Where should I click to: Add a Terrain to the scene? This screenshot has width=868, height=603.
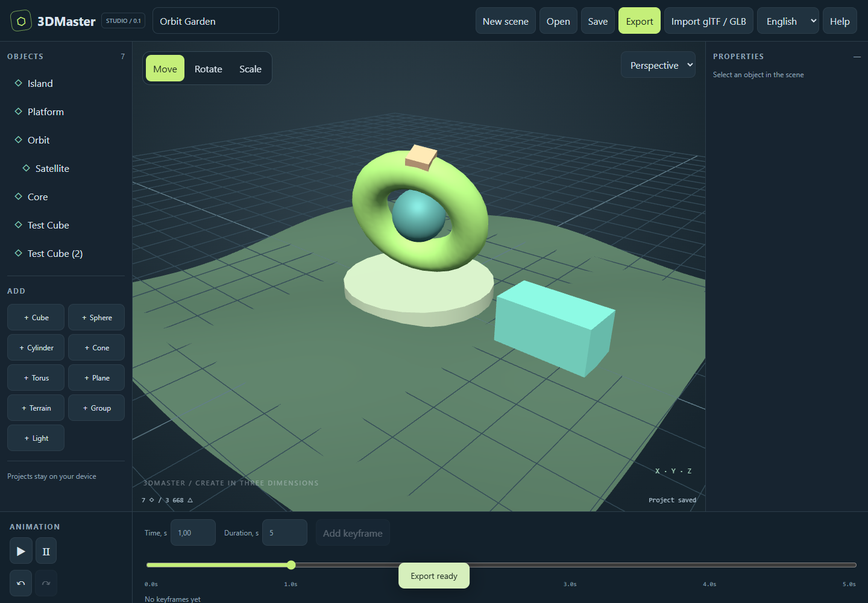pyautogui.click(x=36, y=408)
